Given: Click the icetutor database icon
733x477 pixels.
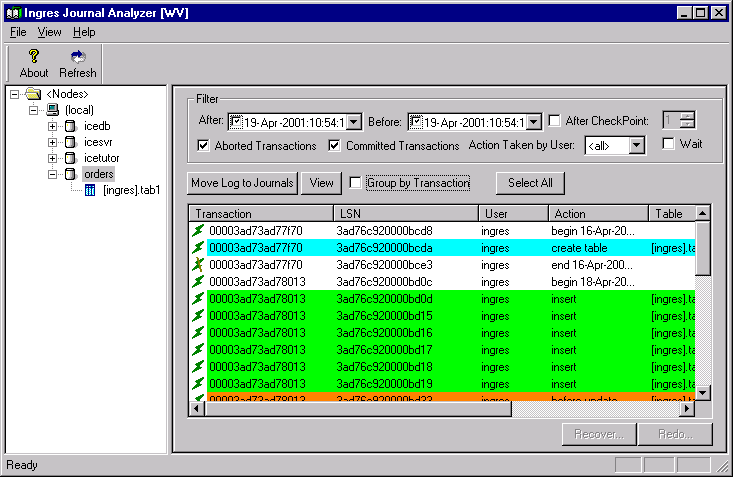Looking at the screenshot, I should [x=70, y=158].
